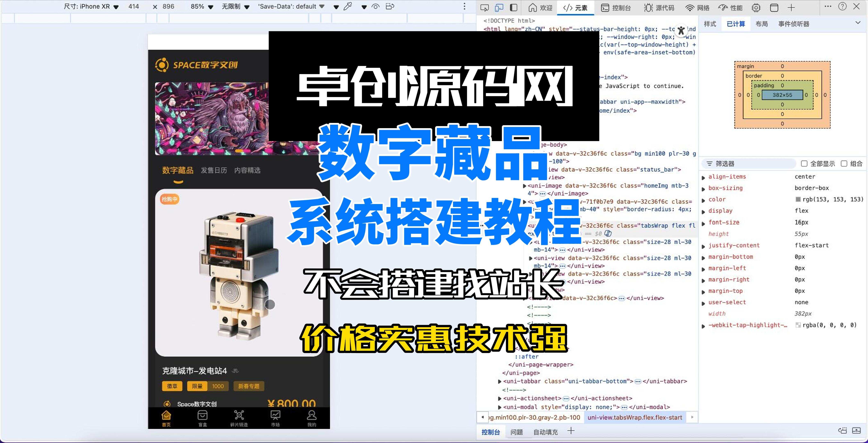The height and width of the screenshot is (443, 868).
Task: Toggle the device emulation icon
Action: click(x=499, y=7)
